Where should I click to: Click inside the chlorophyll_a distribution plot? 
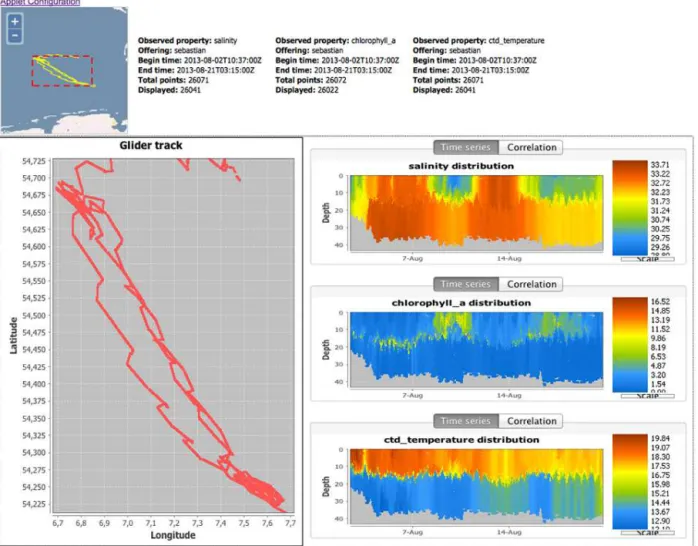(476, 351)
